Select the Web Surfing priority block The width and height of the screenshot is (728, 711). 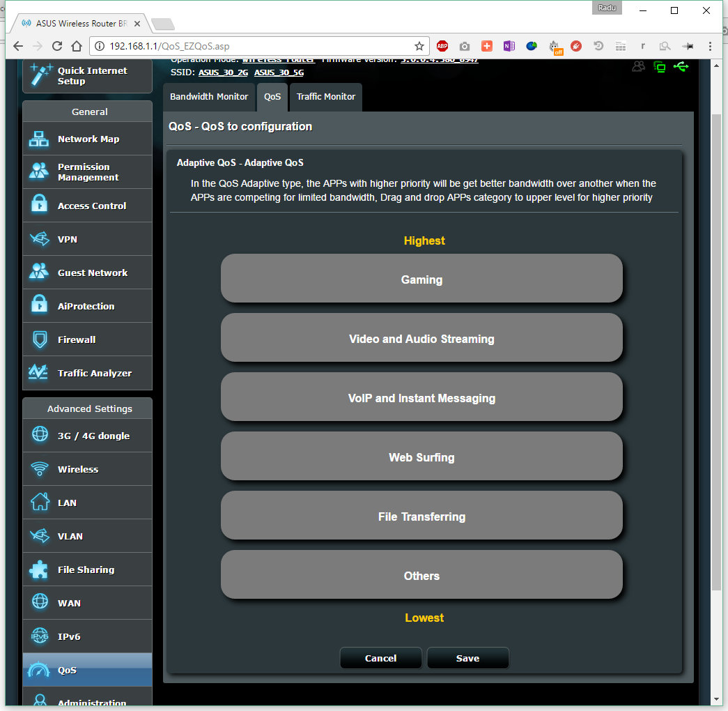click(x=421, y=457)
